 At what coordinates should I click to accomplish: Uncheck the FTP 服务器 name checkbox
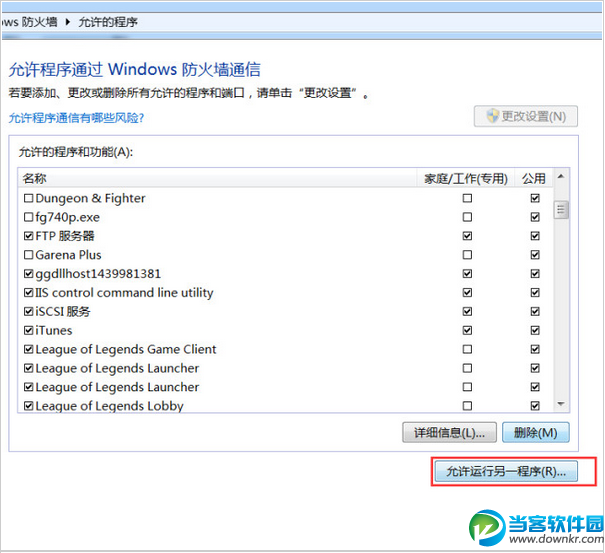pos(29,236)
